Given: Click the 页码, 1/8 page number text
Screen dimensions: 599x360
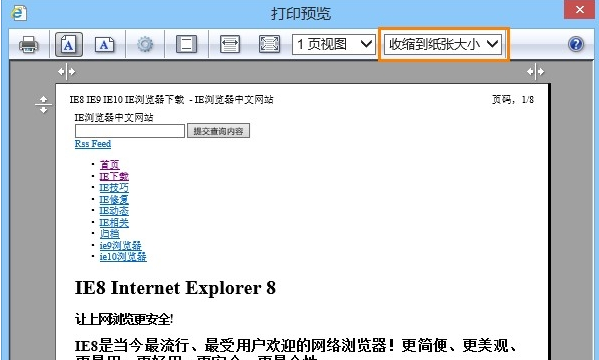Looking at the screenshot, I should [x=513, y=100].
